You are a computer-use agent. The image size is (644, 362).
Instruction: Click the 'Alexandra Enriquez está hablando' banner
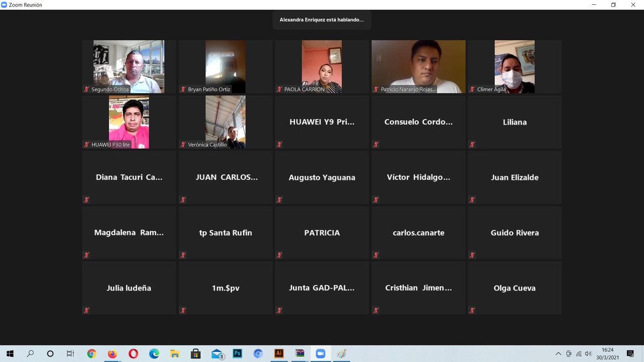pos(321,20)
